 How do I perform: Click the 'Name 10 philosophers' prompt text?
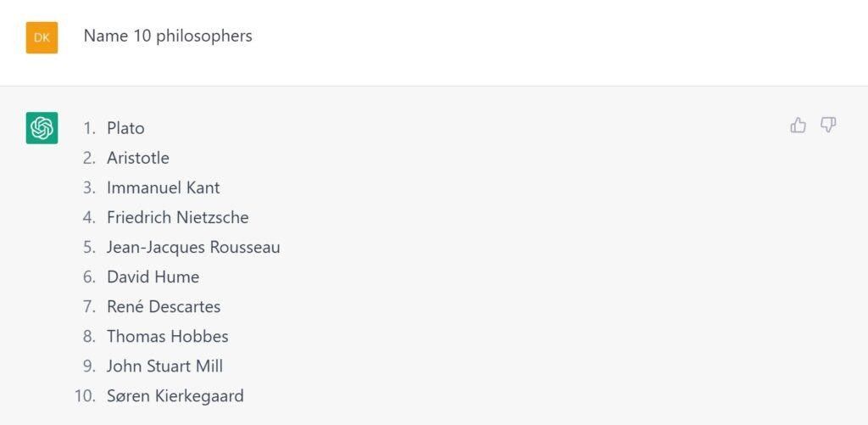(x=168, y=36)
